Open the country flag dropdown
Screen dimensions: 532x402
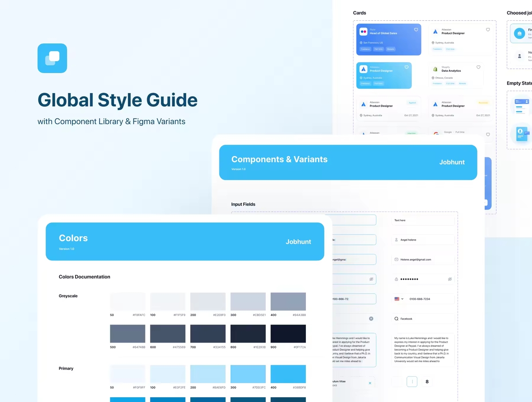pos(399,299)
